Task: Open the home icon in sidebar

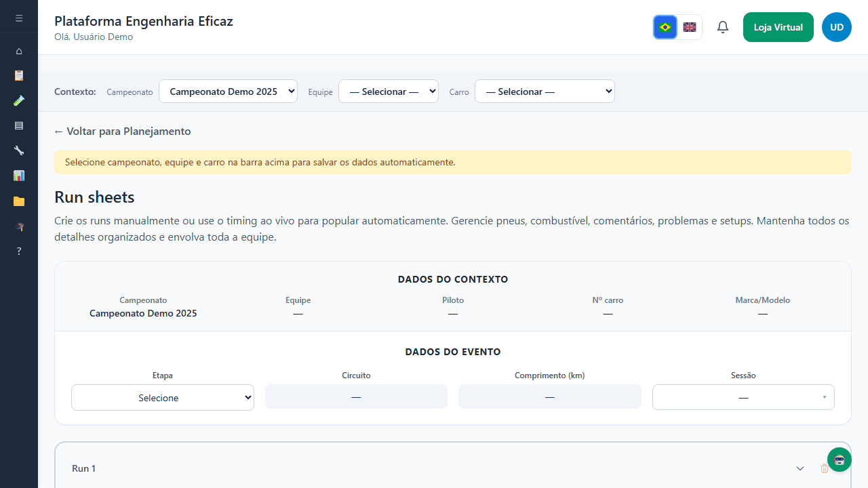Action: 19,51
